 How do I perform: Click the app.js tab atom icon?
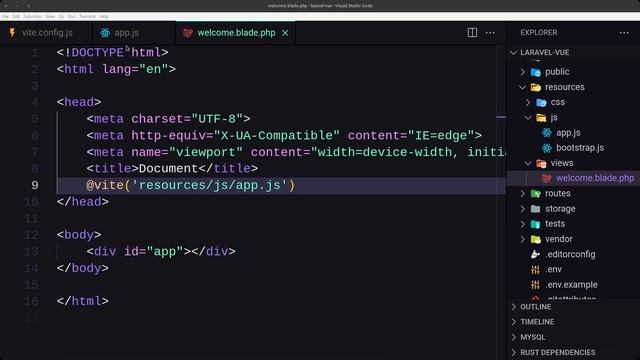[105, 33]
